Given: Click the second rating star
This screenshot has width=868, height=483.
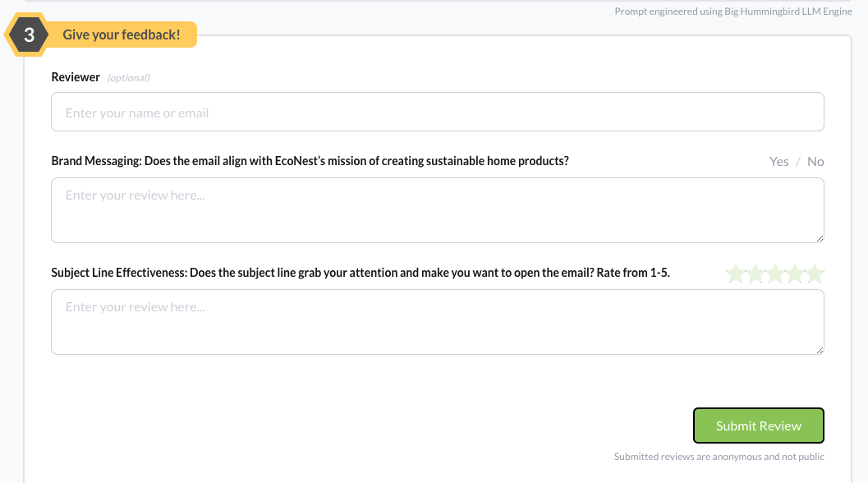Looking at the screenshot, I should (x=755, y=274).
